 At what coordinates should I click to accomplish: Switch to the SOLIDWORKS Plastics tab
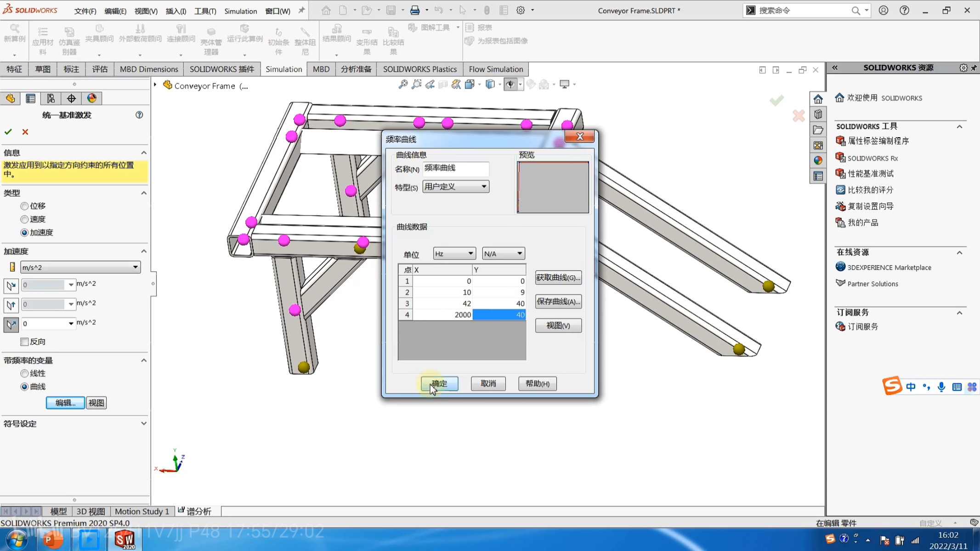coord(420,69)
